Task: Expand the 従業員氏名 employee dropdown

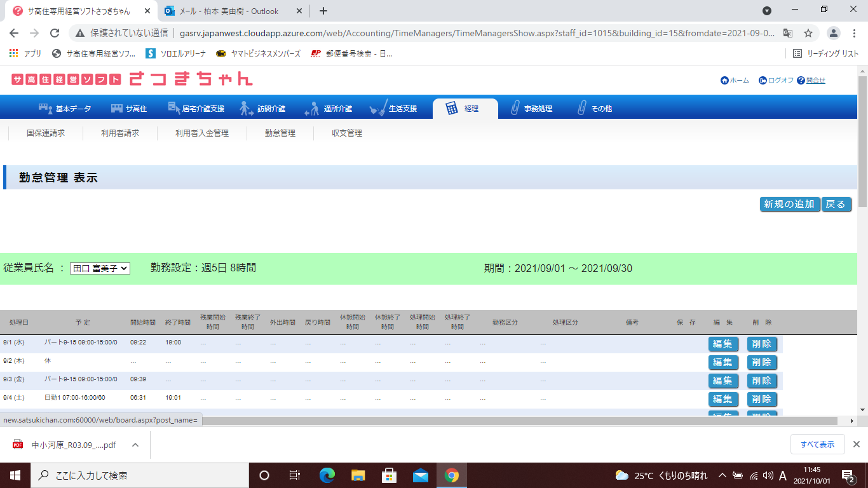Action: [100, 269]
